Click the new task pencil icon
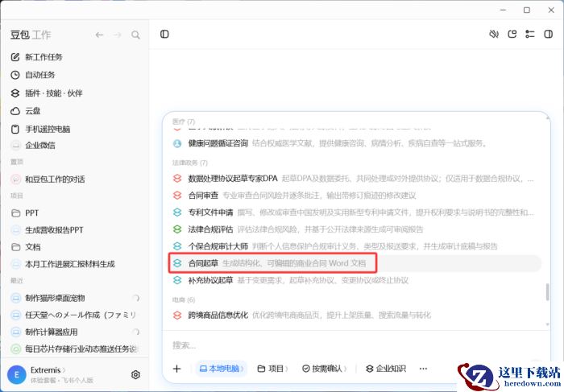The image size is (564, 392). (x=15, y=57)
